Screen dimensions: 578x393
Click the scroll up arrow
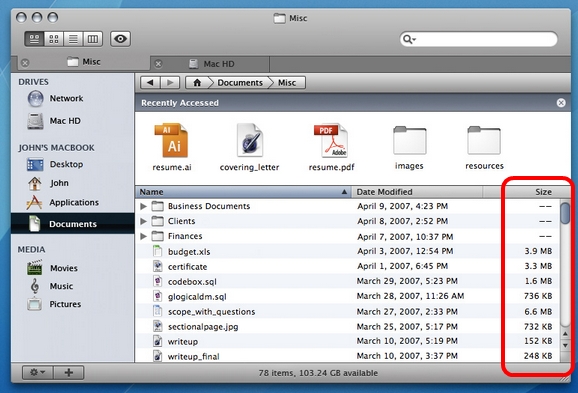click(x=565, y=334)
